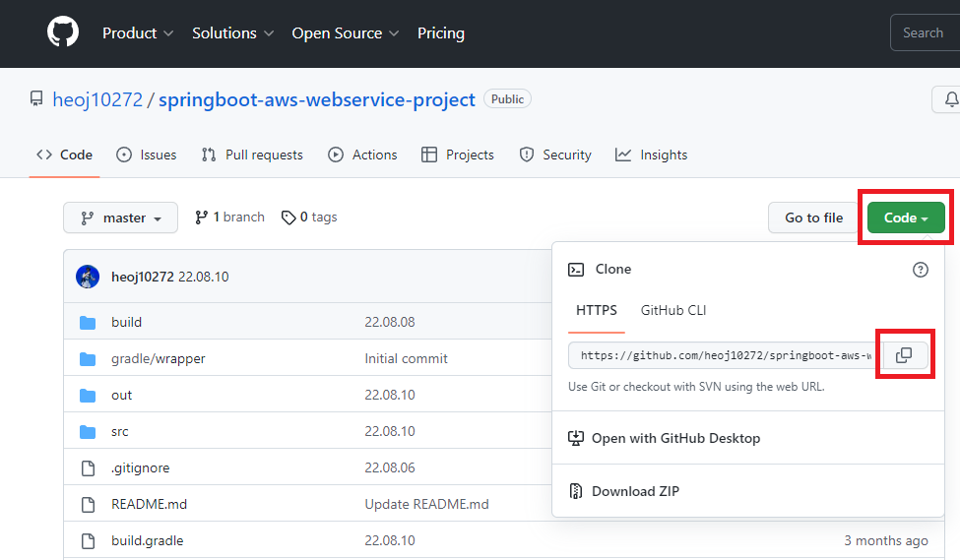
Task: Select the HTTPS clone URL field
Action: click(726, 355)
